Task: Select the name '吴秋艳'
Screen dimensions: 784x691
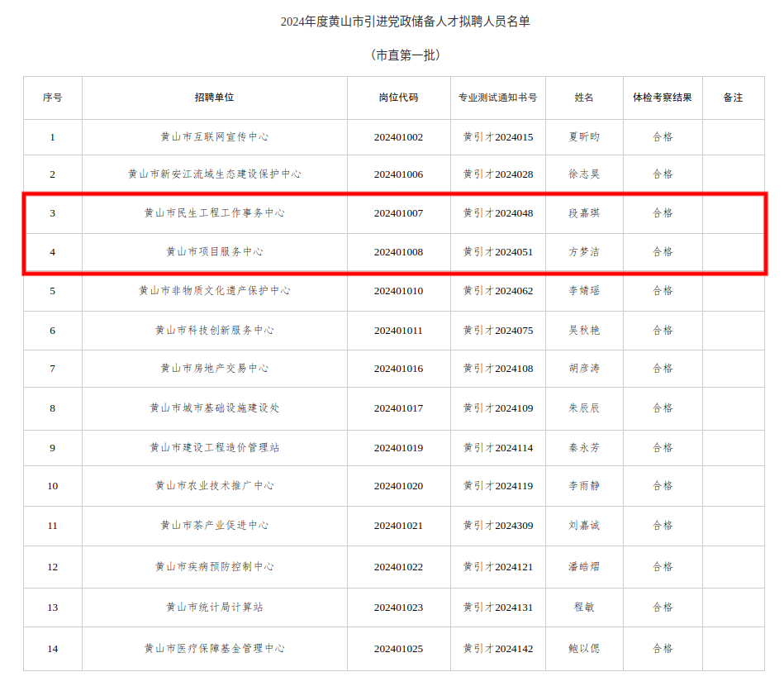Action: point(584,331)
